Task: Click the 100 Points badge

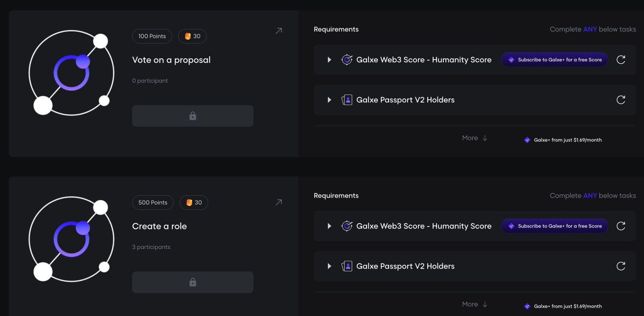Action: (x=152, y=36)
